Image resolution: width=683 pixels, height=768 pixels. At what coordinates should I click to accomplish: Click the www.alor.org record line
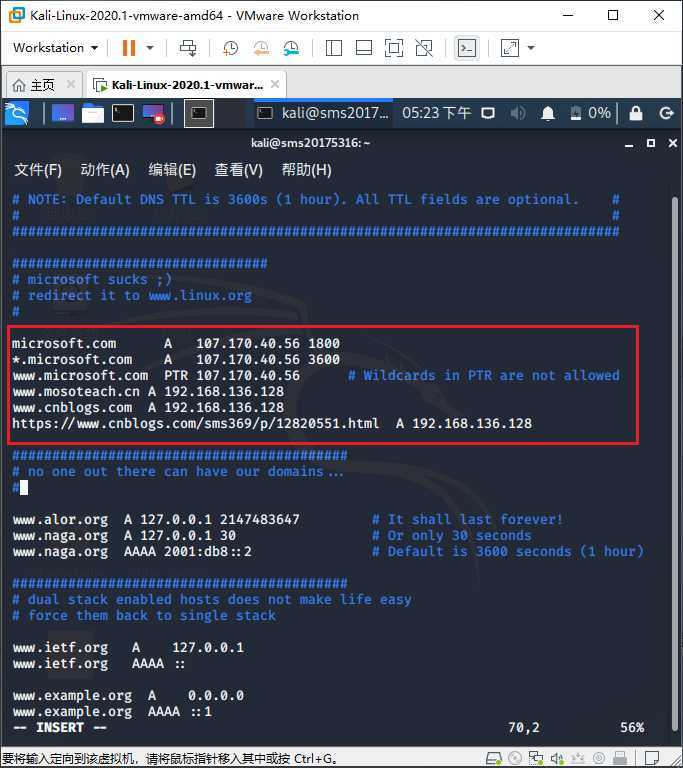[x=156, y=519]
